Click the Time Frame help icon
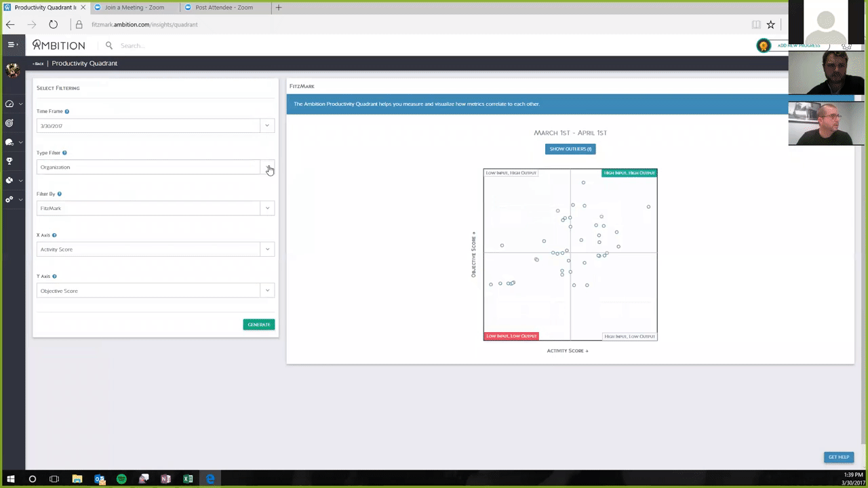 [x=66, y=111]
